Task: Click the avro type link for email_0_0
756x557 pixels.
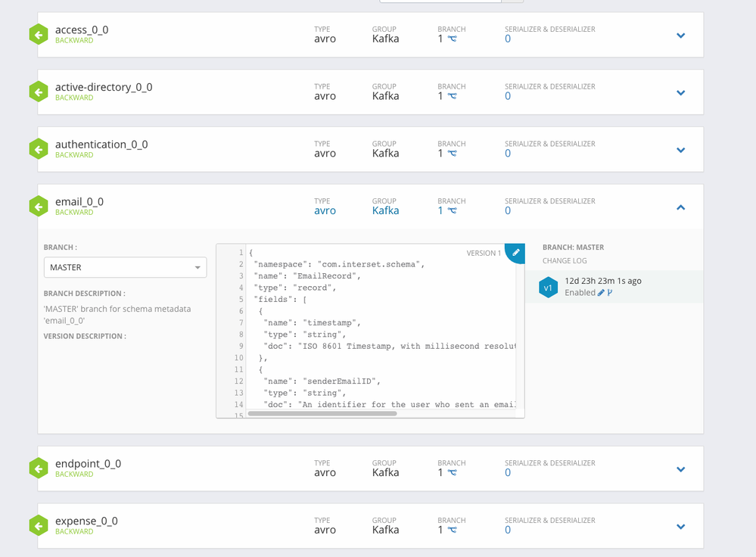Action: pos(325,210)
